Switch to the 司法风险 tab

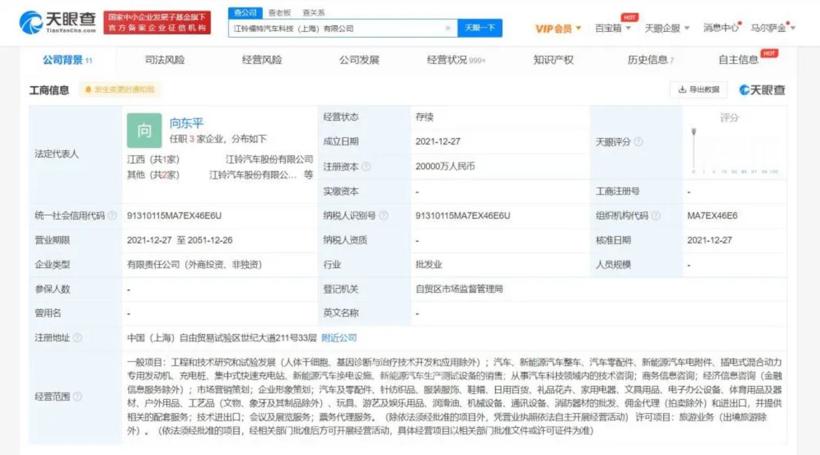click(164, 60)
